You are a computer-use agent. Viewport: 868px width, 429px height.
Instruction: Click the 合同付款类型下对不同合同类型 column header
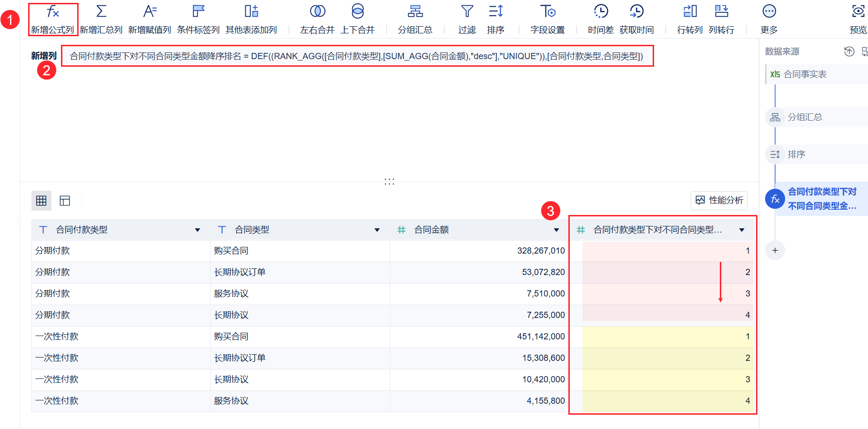tap(662, 230)
